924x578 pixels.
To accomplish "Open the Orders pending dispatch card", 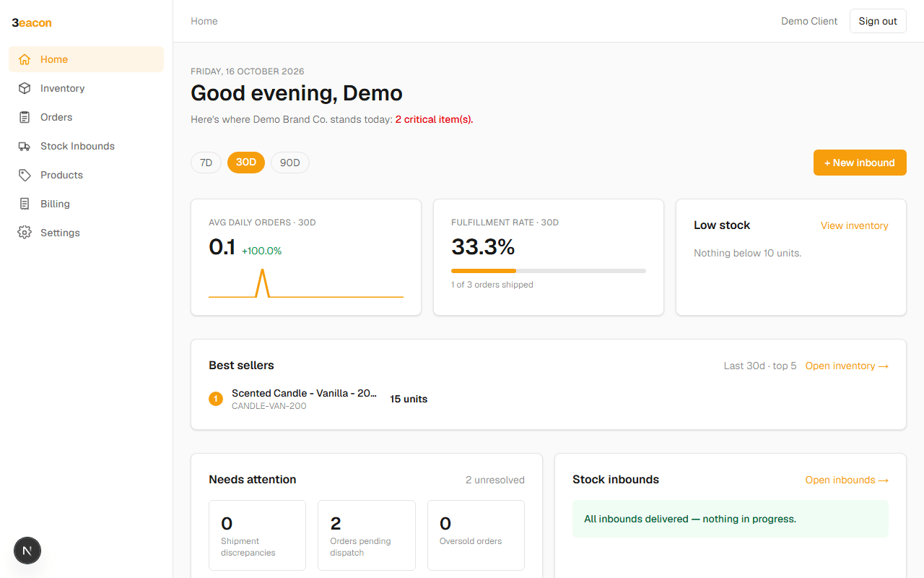I will click(x=367, y=535).
